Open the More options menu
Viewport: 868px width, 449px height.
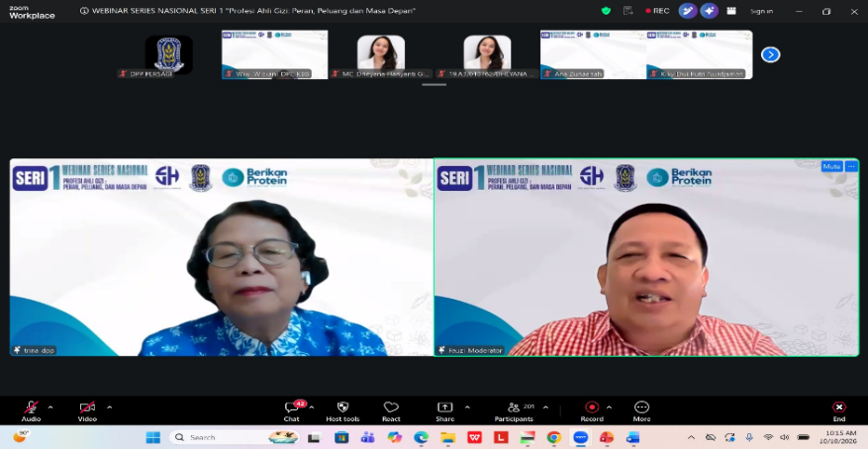642,412
